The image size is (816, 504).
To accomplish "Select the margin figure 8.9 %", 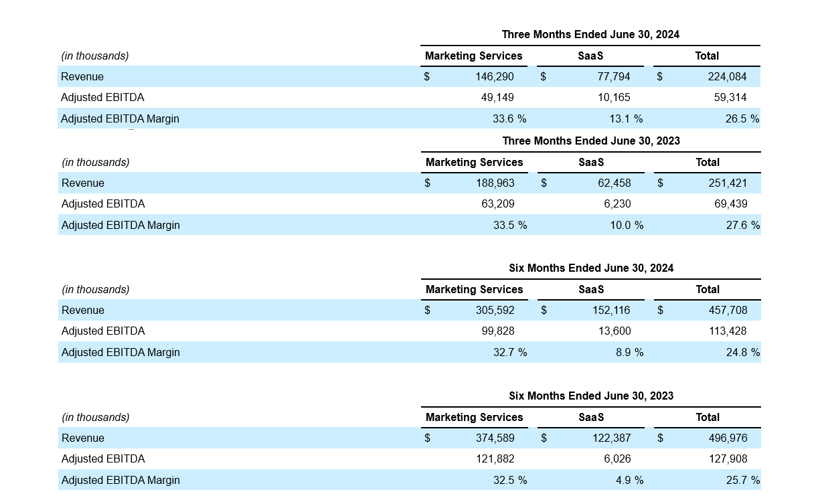I will coord(630,353).
